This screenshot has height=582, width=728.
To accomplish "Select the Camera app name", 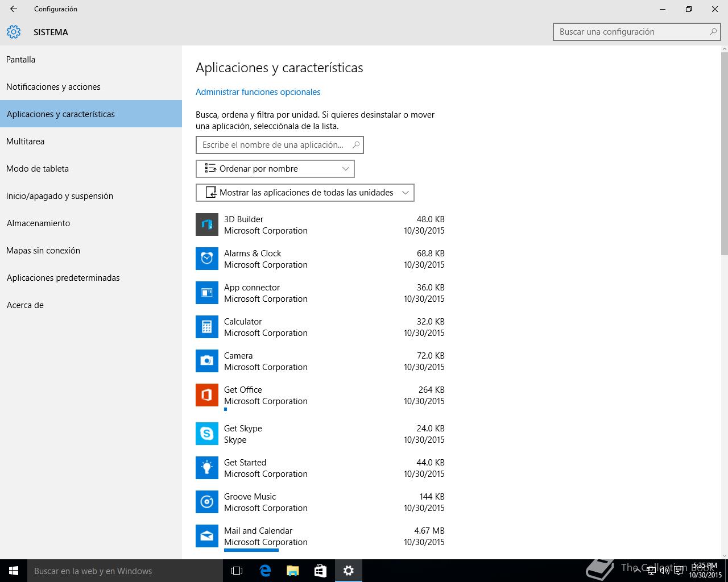I will click(x=238, y=355).
